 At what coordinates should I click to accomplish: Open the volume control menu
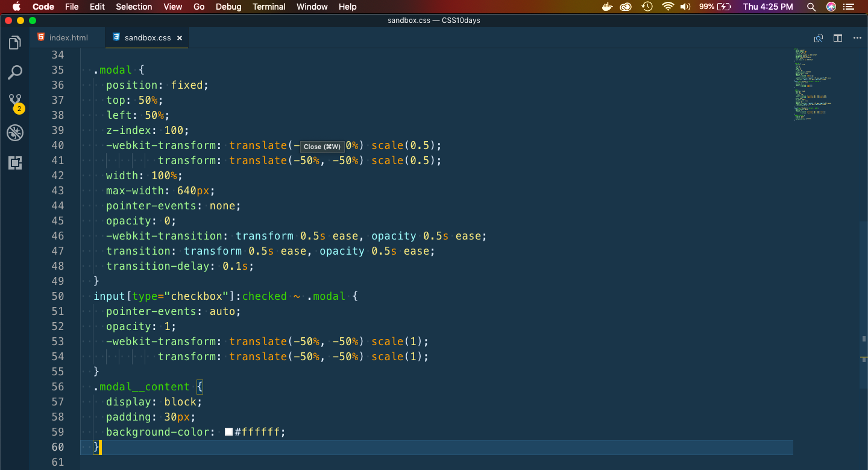pos(685,7)
